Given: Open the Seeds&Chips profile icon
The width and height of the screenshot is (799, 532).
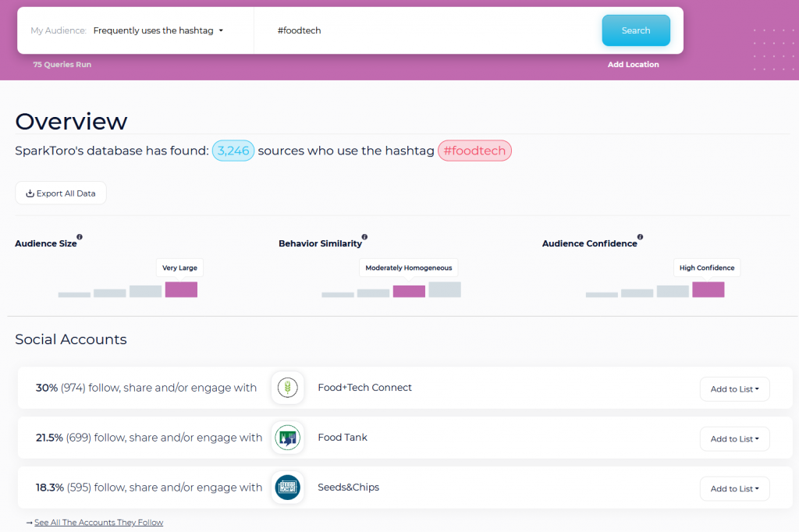Looking at the screenshot, I should pos(287,488).
